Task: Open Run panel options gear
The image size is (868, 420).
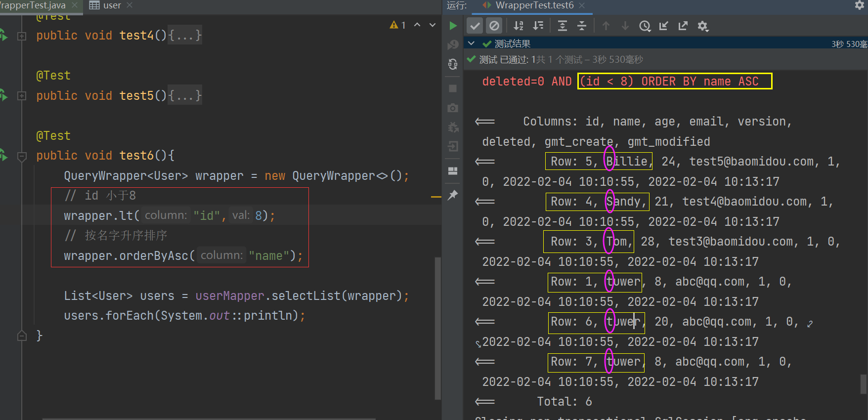Action: (860, 5)
